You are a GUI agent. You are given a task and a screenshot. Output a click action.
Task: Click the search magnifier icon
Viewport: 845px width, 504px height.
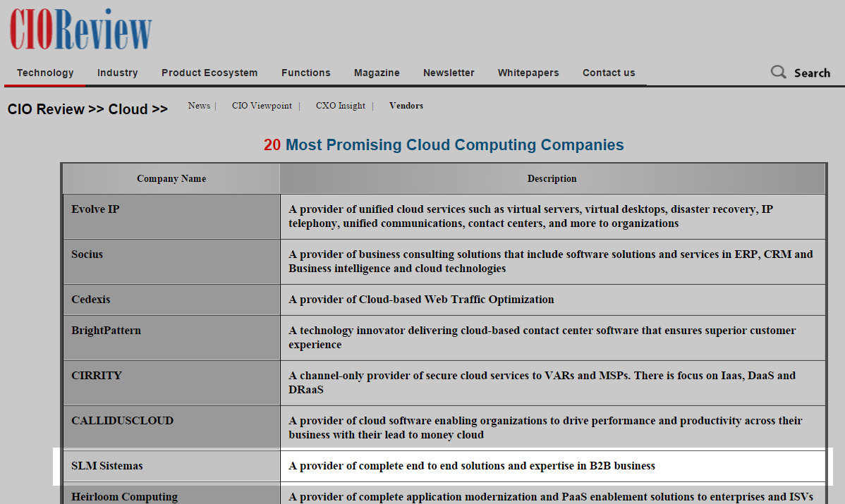(x=778, y=72)
